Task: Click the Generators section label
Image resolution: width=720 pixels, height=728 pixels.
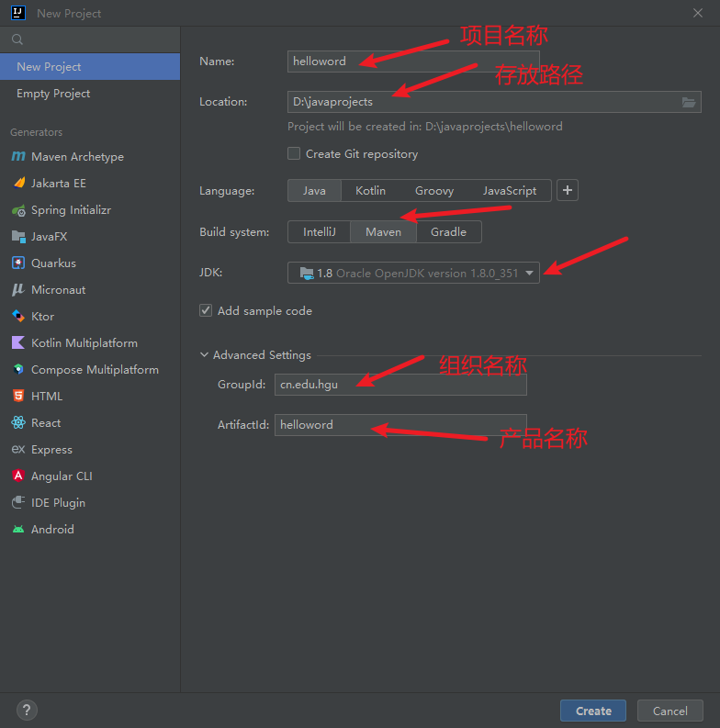Action: pos(36,132)
